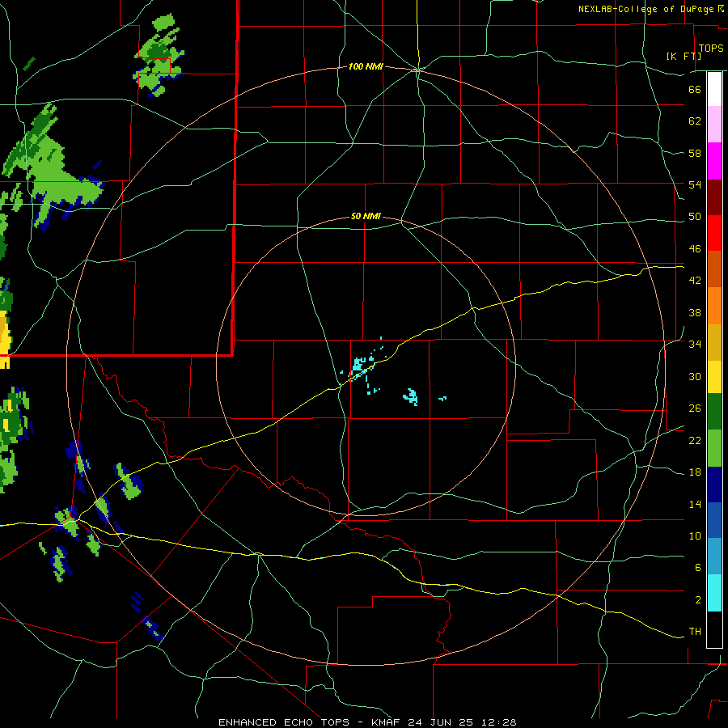Viewport: 728px width, 728px height.
Task: Click legend value "34"
Action: coord(695,345)
